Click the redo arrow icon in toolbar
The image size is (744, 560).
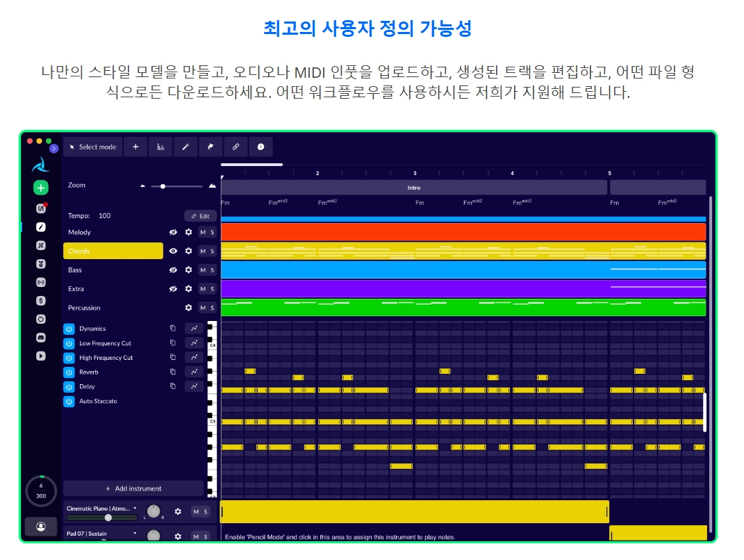coord(210,147)
